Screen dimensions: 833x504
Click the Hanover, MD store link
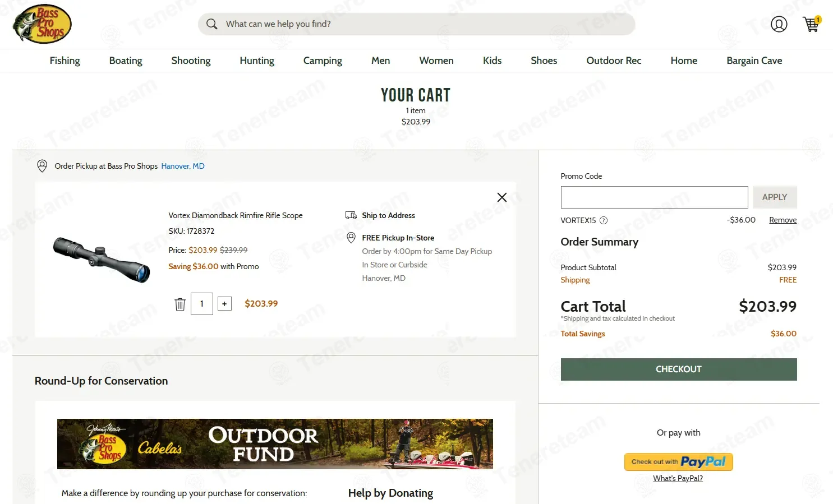pyautogui.click(x=183, y=166)
